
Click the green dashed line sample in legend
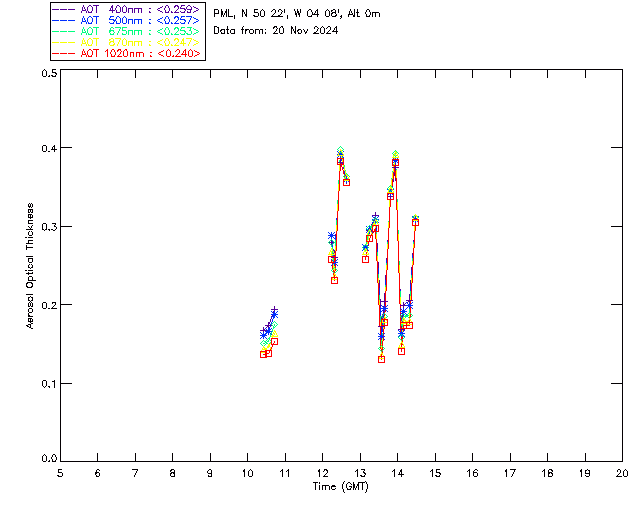[64, 31]
